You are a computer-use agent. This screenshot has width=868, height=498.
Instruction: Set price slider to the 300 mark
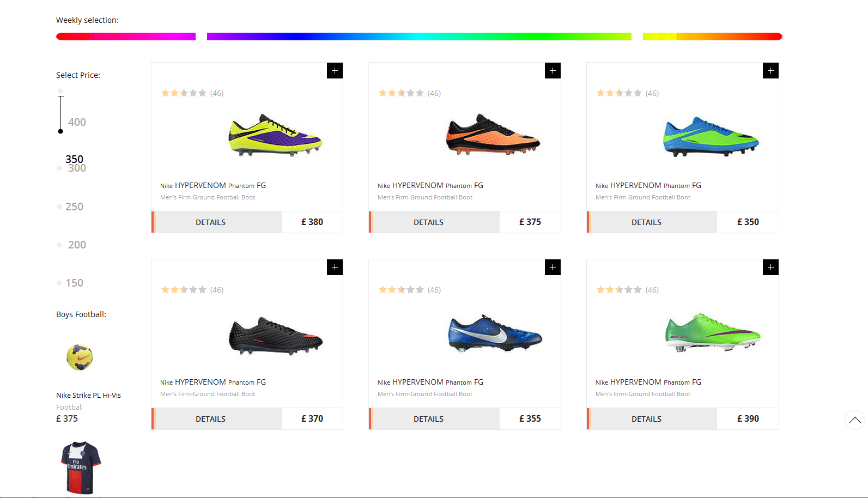click(x=59, y=168)
